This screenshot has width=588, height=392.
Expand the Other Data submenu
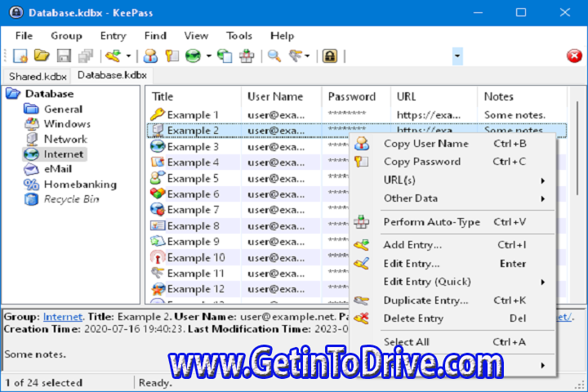452,198
